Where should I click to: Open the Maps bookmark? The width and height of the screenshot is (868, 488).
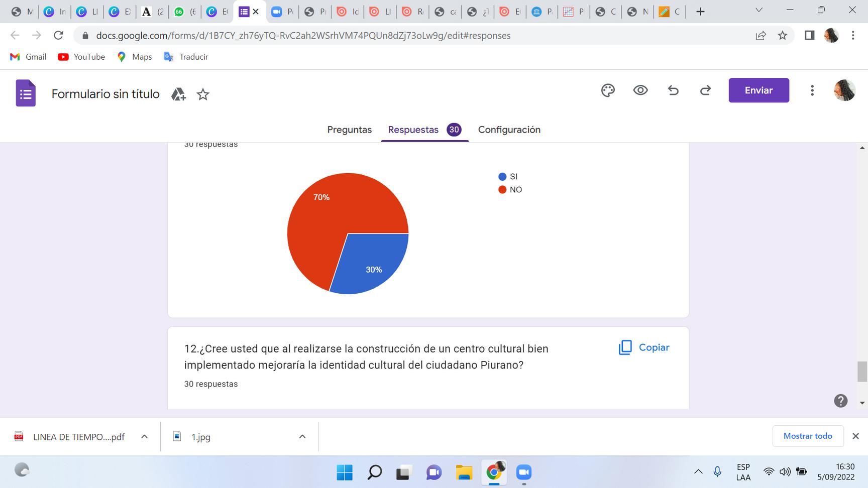(x=135, y=57)
